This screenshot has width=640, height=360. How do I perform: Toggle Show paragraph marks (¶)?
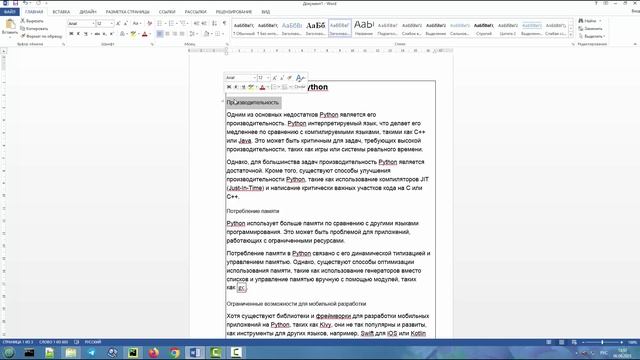tap(224, 23)
